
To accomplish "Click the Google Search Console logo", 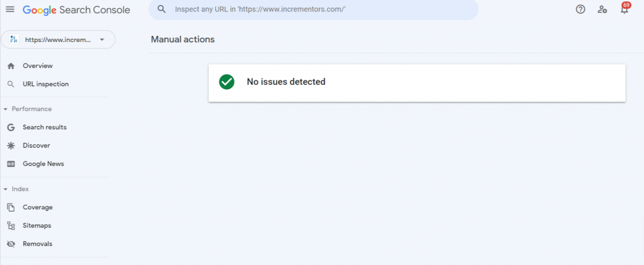I will coord(76,10).
